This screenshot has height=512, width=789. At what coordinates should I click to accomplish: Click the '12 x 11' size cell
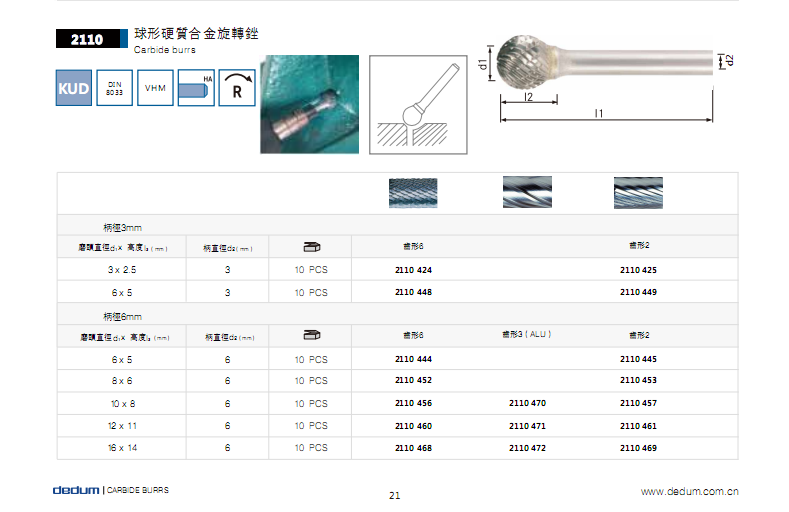coord(122,426)
